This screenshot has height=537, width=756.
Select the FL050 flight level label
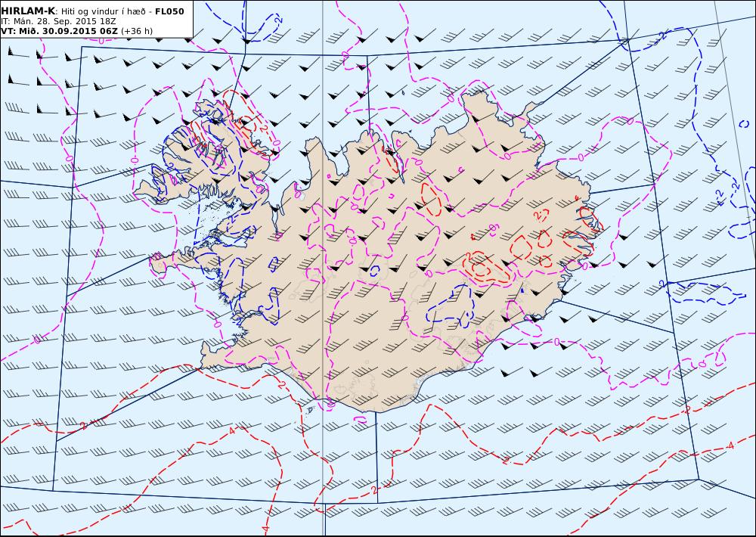click(x=169, y=11)
